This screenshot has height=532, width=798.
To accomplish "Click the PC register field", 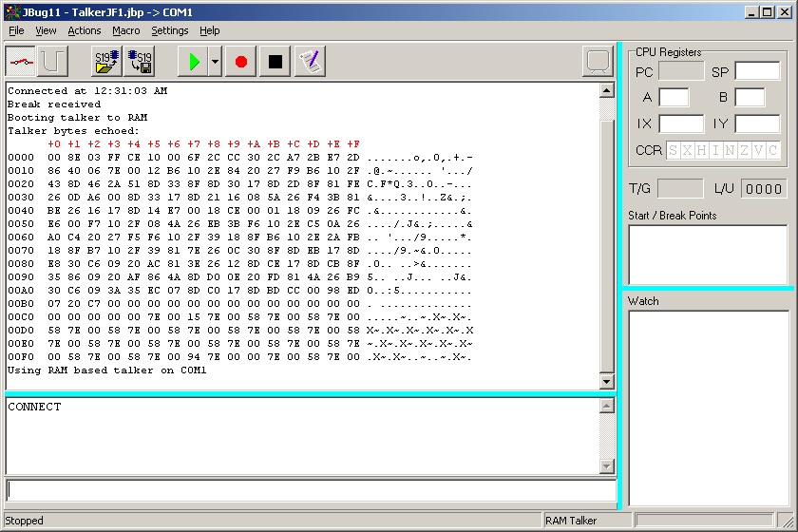I will tap(681, 71).
